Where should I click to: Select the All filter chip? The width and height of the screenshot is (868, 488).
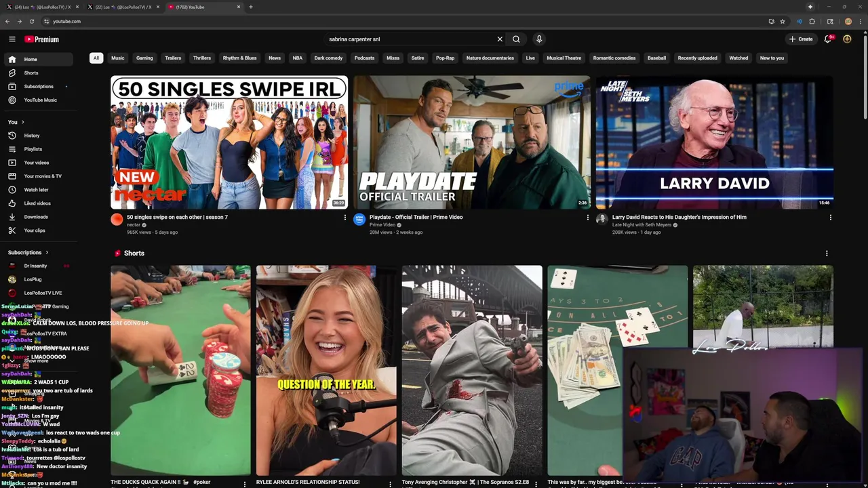tap(96, 58)
